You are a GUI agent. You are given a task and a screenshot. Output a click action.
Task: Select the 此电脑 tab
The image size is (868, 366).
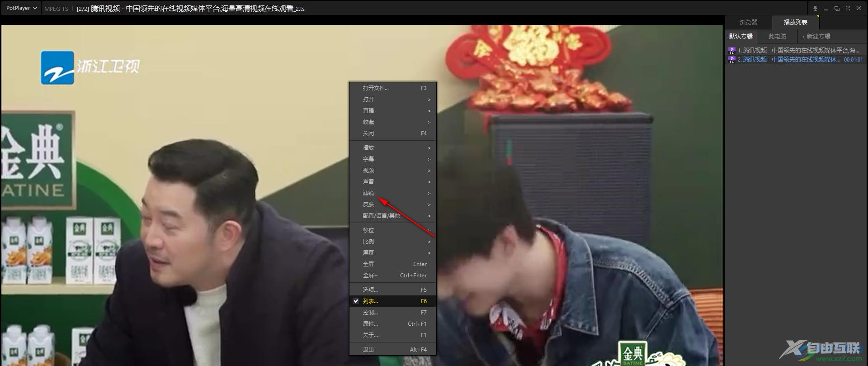pyautogui.click(x=777, y=36)
